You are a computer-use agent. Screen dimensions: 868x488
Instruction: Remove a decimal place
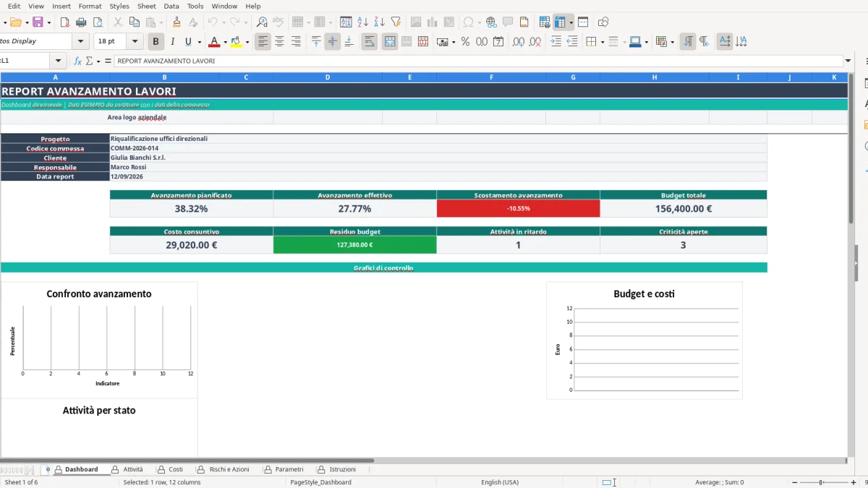click(x=535, y=42)
